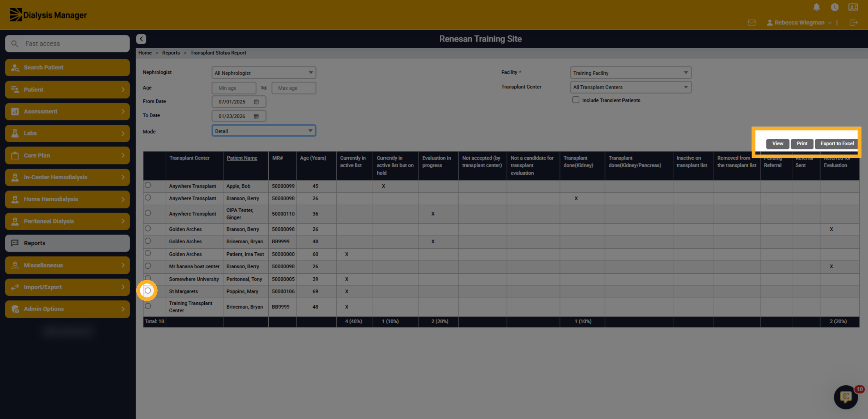The height and width of the screenshot is (419, 868).
Task: Sort by the Patient Name column header
Action: pyautogui.click(x=242, y=158)
